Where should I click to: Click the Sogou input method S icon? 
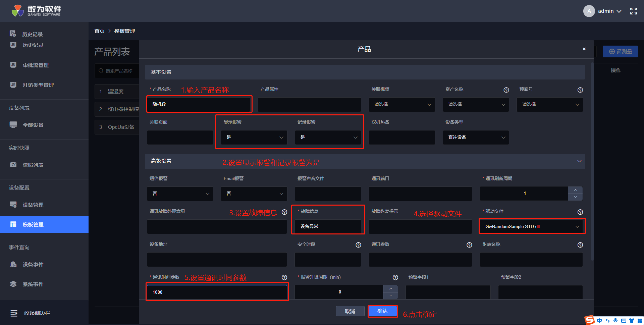590,320
